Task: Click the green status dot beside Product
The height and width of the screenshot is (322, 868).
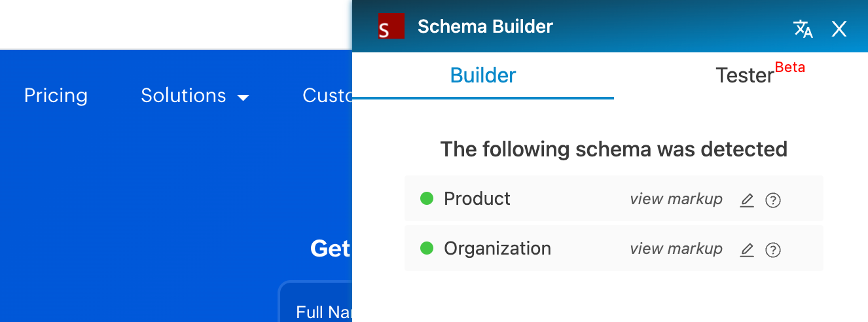Action: (427, 198)
